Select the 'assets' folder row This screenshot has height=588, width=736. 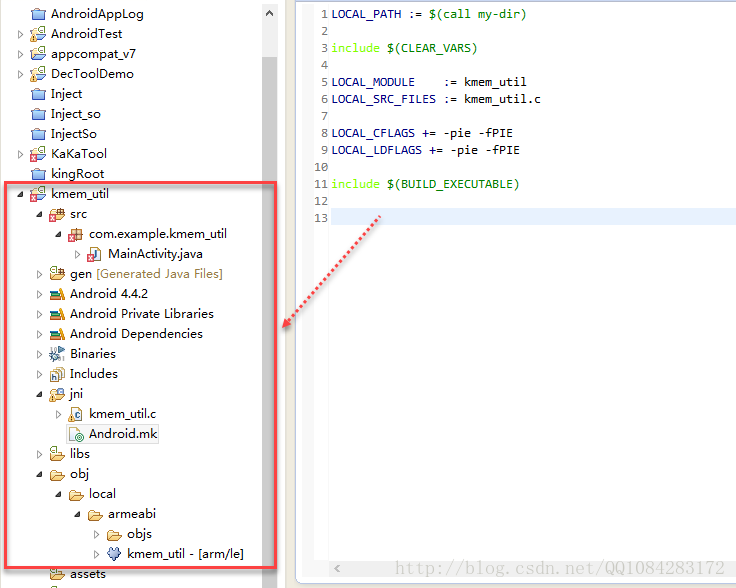tap(88, 574)
